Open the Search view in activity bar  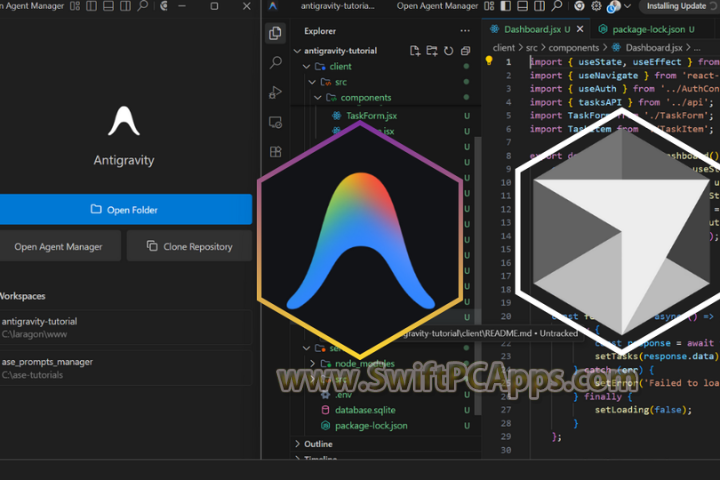pos(276,62)
